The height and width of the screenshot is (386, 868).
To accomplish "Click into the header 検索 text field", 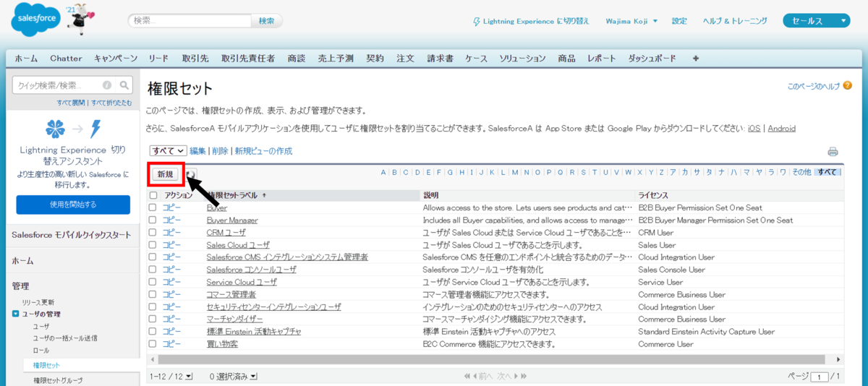I will tap(191, 21).
